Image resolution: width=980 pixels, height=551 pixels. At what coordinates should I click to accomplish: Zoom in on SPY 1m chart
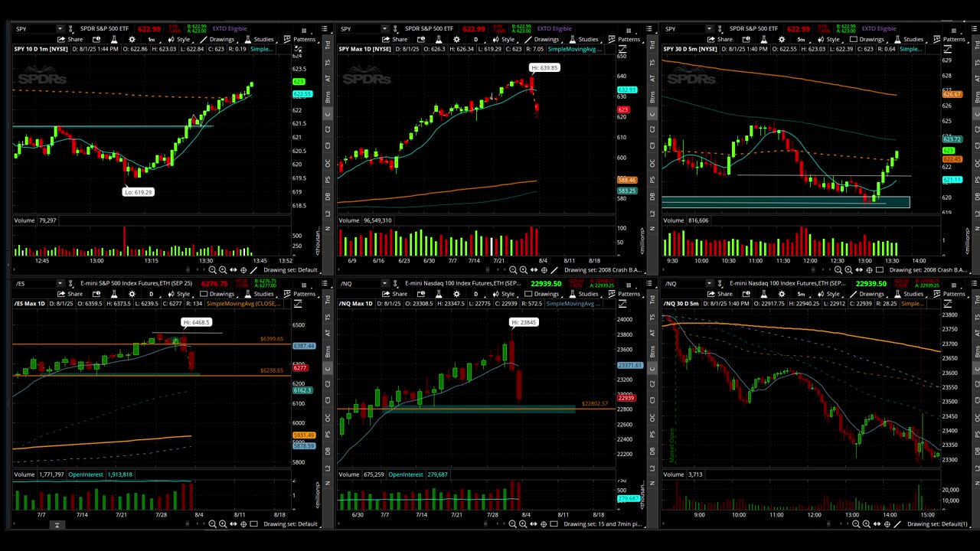click(223, 269)
